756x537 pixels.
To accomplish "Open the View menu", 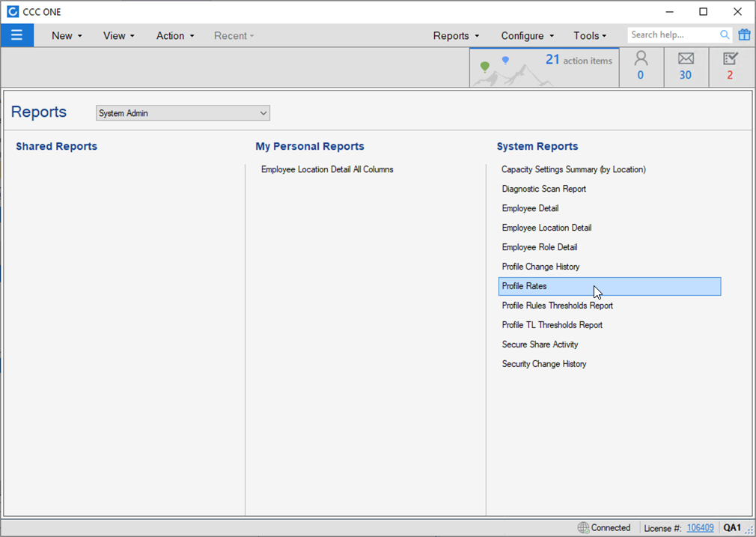I will pyautogui.click(x=118, y=36).
